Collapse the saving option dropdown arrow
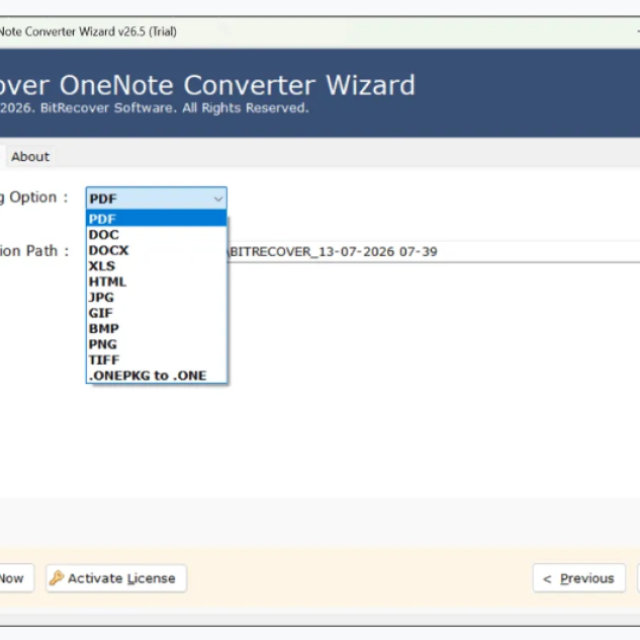Image resolution: width=640 pixels, height=640 pixels. coord(218,199)
